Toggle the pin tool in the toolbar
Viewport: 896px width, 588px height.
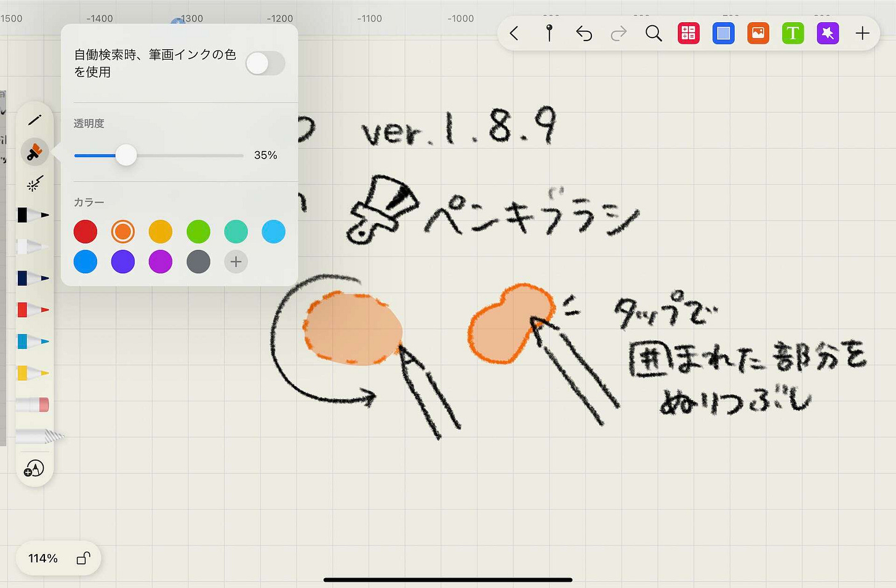pyautogui.click(x=550, y=34)
